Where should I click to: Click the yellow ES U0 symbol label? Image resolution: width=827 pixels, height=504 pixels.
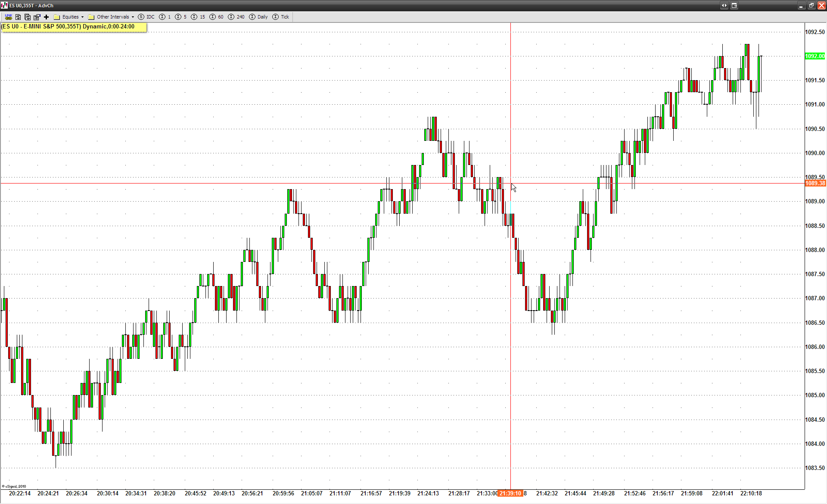(x=73, y=27)
